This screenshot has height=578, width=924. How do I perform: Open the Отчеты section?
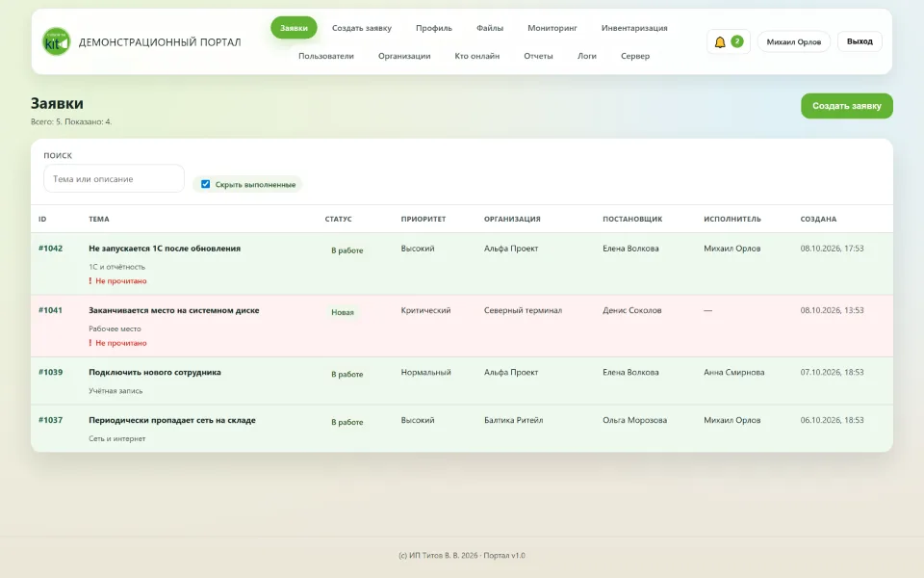(538, 56)
